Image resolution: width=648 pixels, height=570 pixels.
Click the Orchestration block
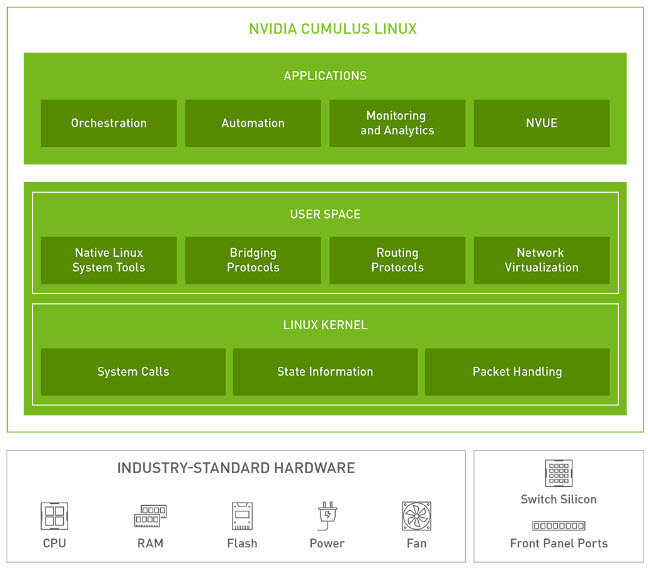coord(109,123)
